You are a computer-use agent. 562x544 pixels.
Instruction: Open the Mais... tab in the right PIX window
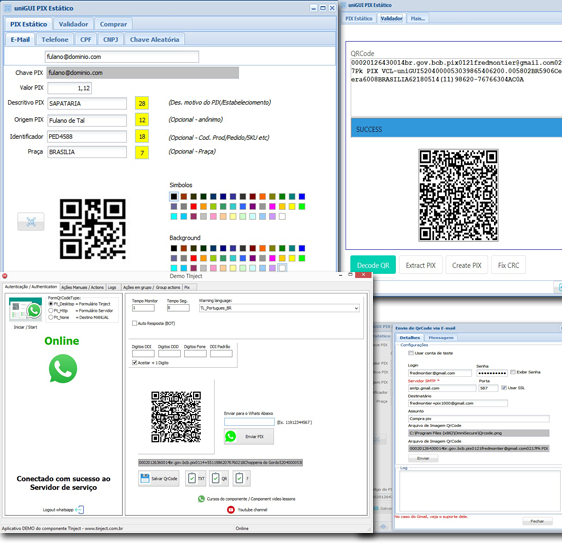(418, 18)
